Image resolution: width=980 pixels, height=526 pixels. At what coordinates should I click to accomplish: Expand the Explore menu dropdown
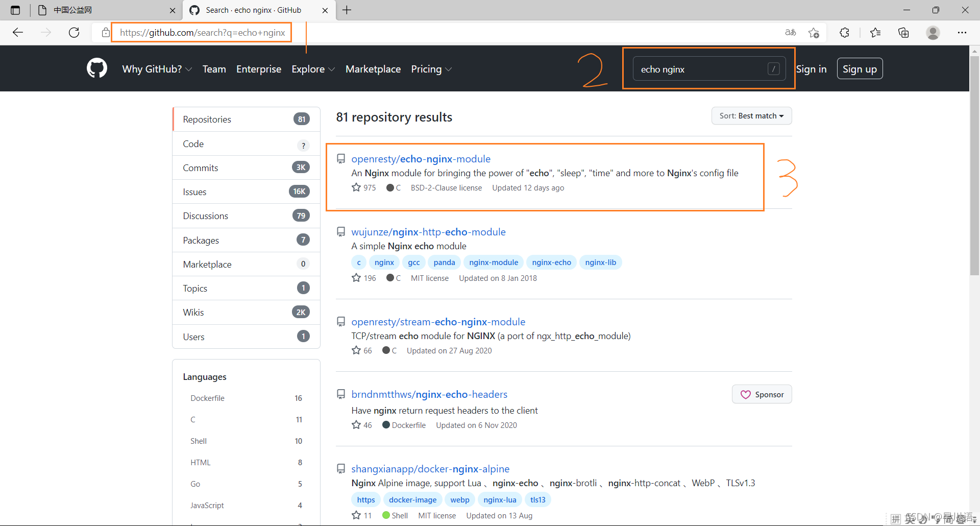[x=313, y=69]
